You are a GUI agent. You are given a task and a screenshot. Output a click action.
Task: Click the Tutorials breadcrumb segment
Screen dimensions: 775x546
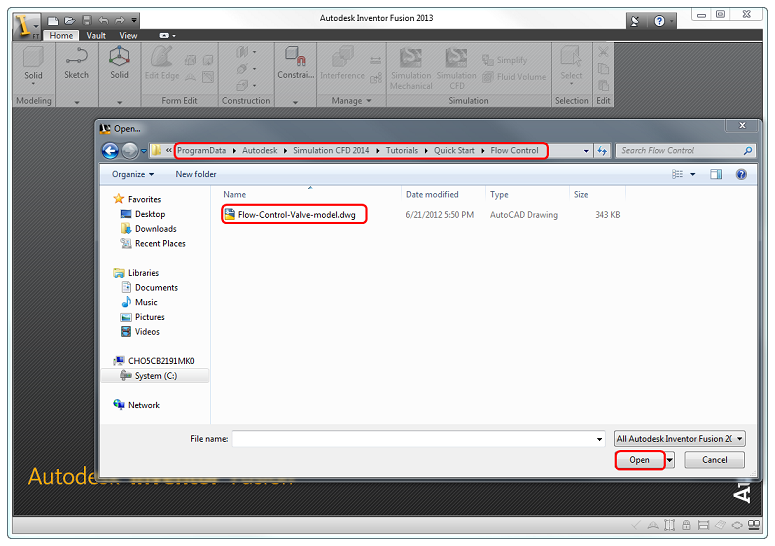tap(402, 150)
